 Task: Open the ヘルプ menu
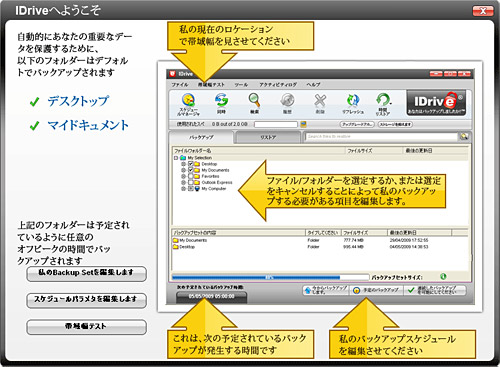[x=314, y=85]
